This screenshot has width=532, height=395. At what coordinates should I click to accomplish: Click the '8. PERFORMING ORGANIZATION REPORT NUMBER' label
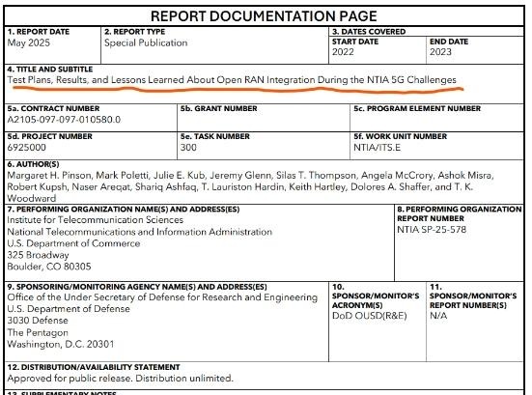point(460,213)
